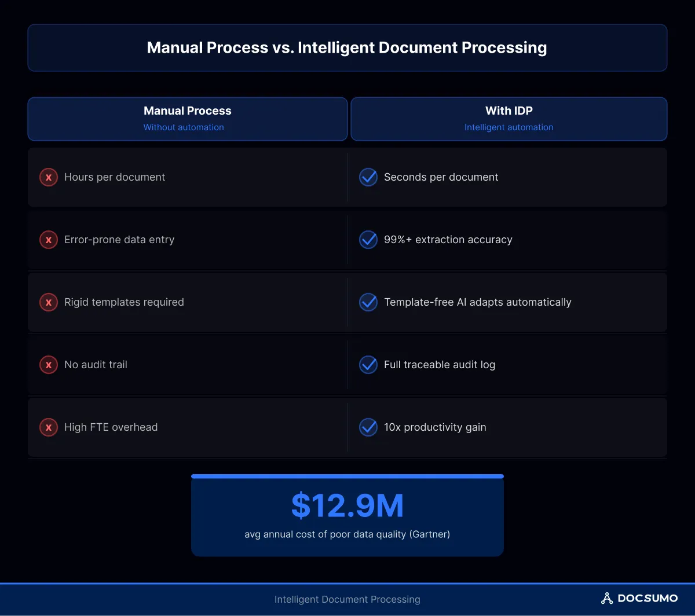This screenshot has height=616, width=695.
Task: Click the 'Intelligent automation' subtitle
Action: pos(509,127)
